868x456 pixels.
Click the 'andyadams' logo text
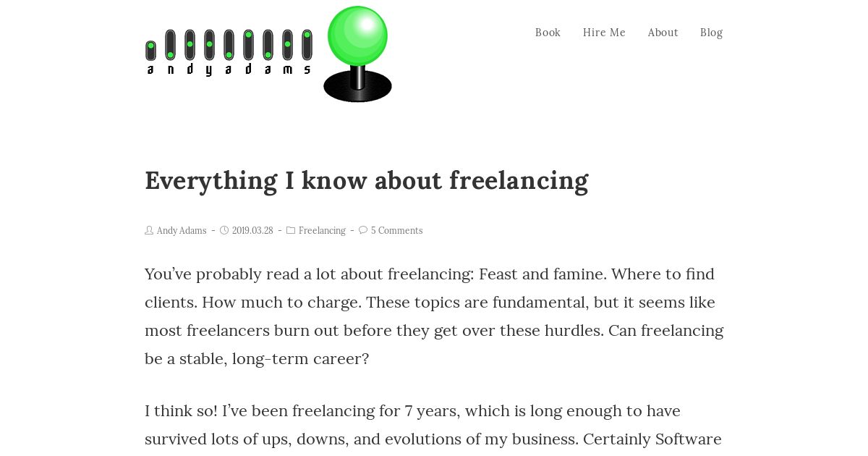229,69
